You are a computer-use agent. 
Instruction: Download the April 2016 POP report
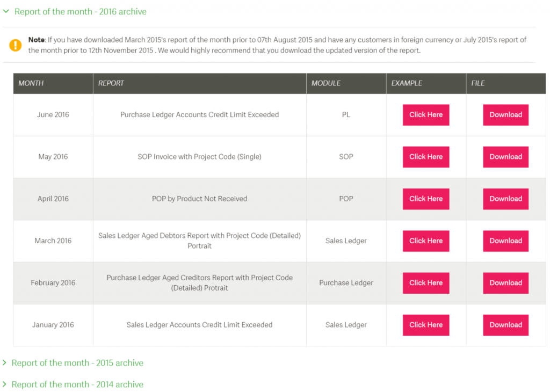tap(505, 199)
